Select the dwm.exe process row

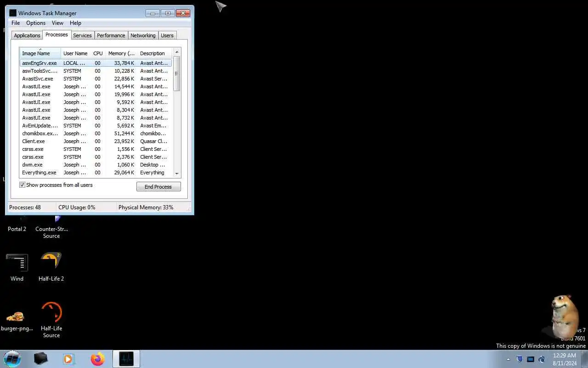click(96, 165)
